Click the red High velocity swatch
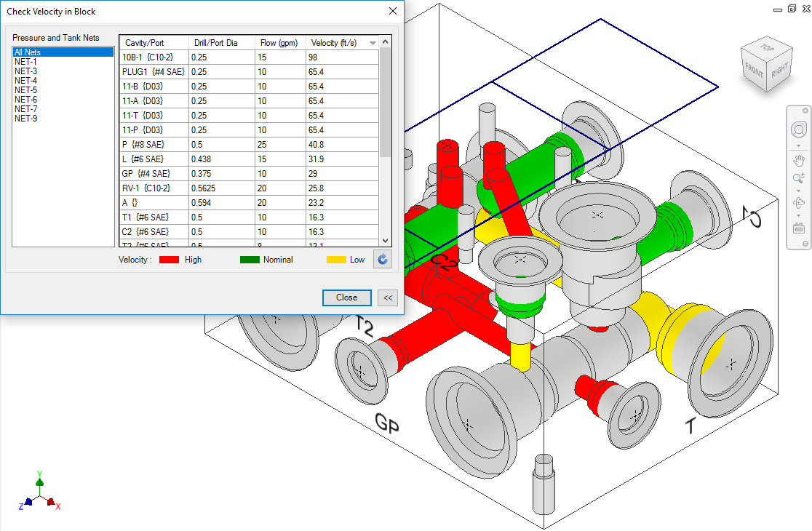 point(169,260)
